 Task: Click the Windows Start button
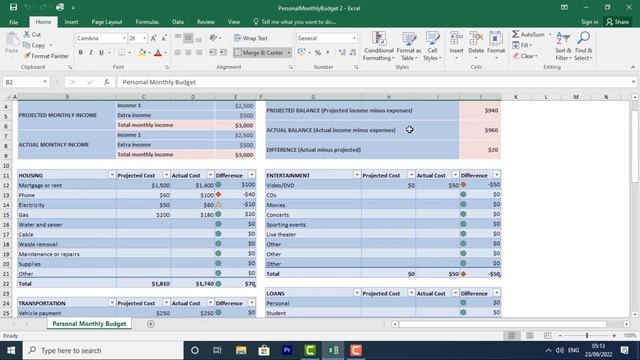click(x=11, y=350)
